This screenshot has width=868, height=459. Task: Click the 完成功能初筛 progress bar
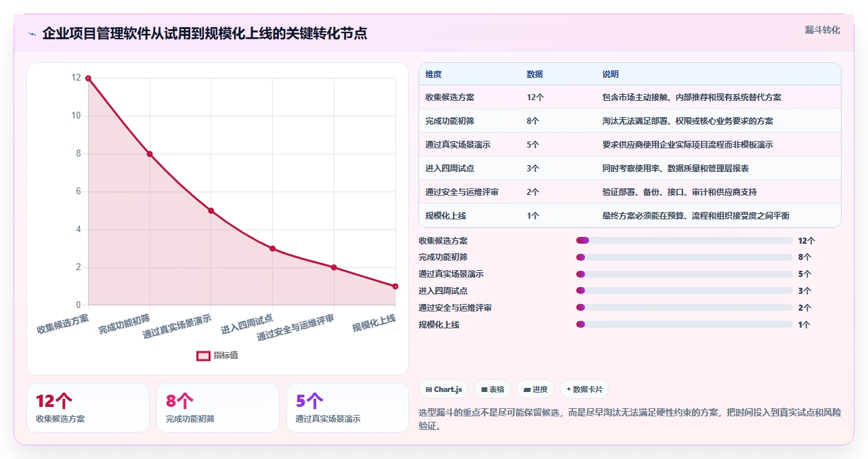click(x=684, y=257)
